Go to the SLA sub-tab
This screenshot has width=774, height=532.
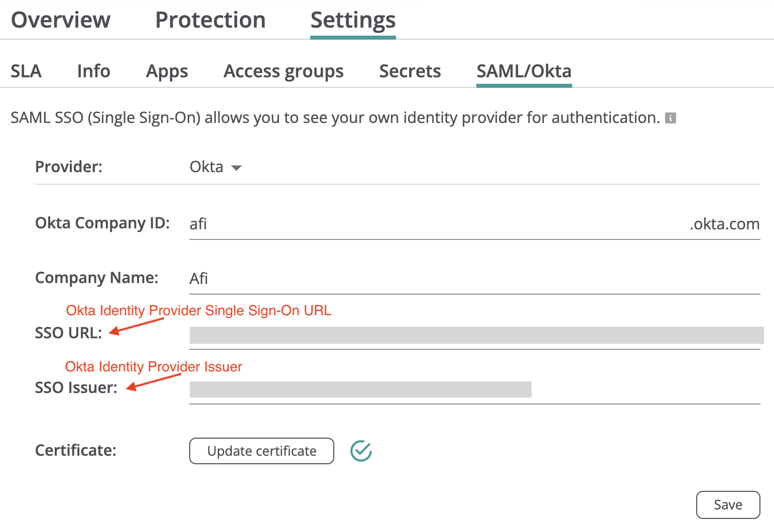click(26, 71)
